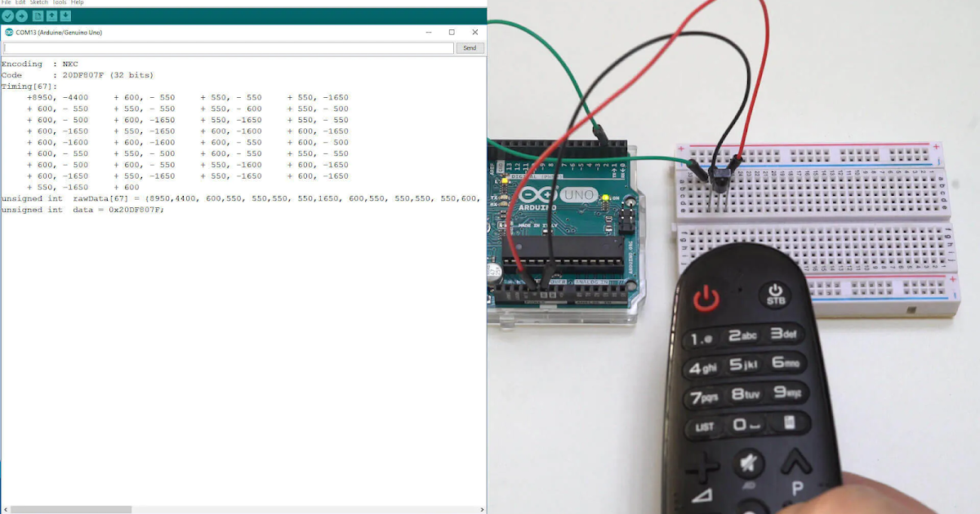The image size is (980, 514).
Task: Click the Open sketch toolbar icon
Action: [51, 16]
